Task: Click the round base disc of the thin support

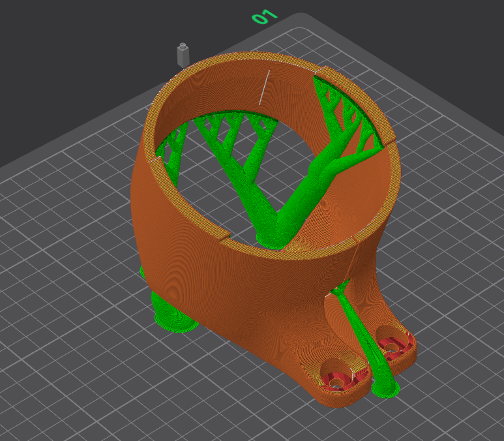Action: [385, 389]
